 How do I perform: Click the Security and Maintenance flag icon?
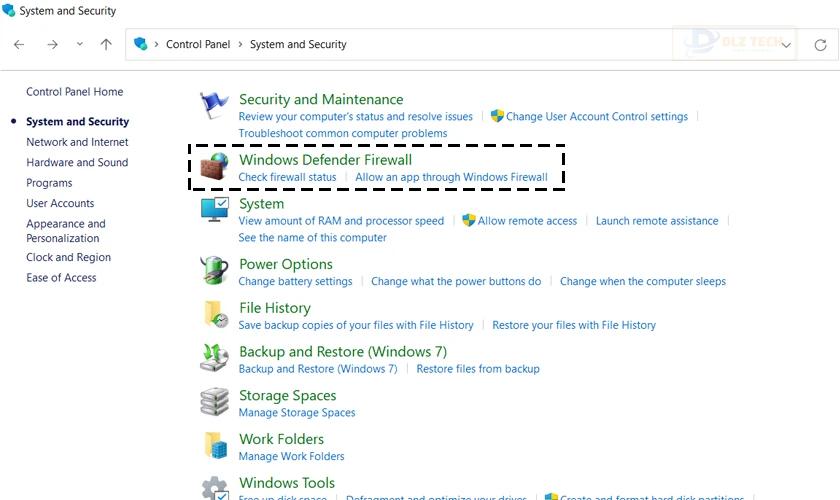[214, 105]
